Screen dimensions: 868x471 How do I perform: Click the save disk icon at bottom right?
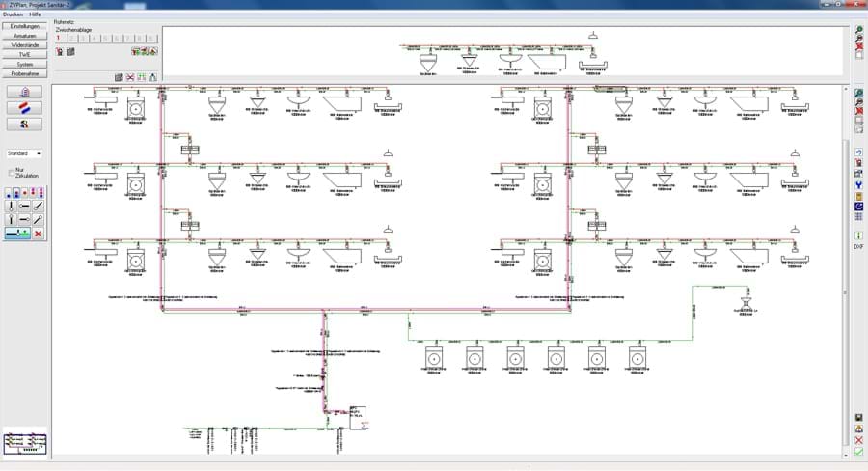click(859, 418)
